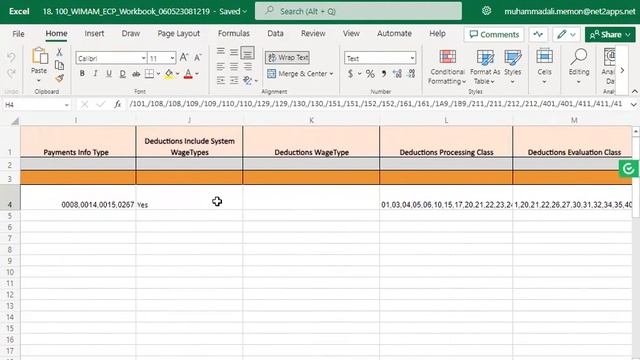
Task: Select the cell containing Yes
Action: tap(189, 198)
